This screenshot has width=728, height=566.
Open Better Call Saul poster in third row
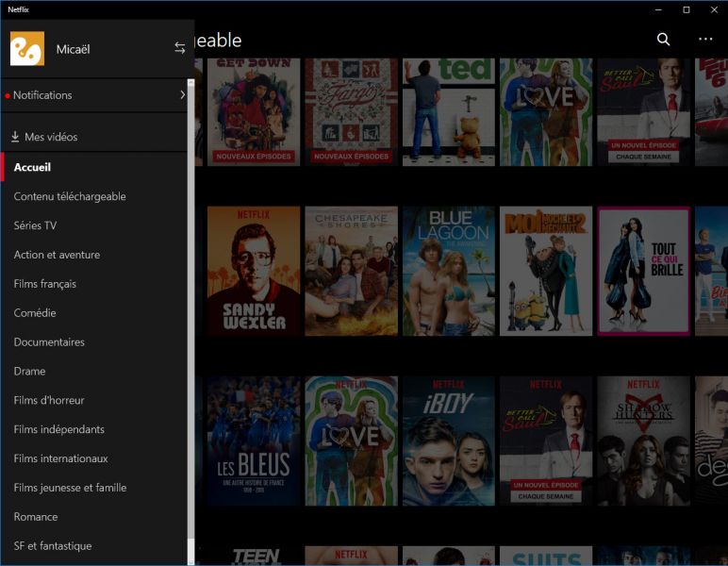tap(546, 441)
